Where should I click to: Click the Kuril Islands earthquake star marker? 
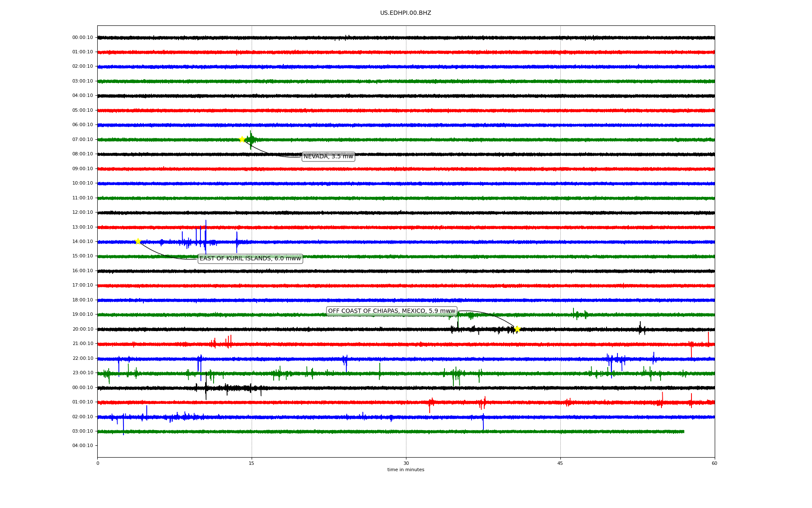point(138,241)
